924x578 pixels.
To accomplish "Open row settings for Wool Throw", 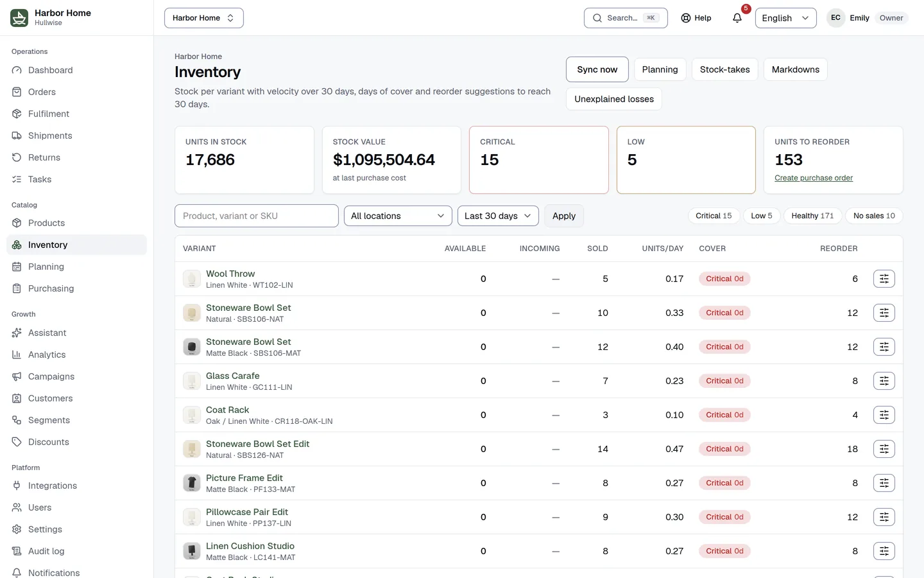I will (x=884, y=279).
